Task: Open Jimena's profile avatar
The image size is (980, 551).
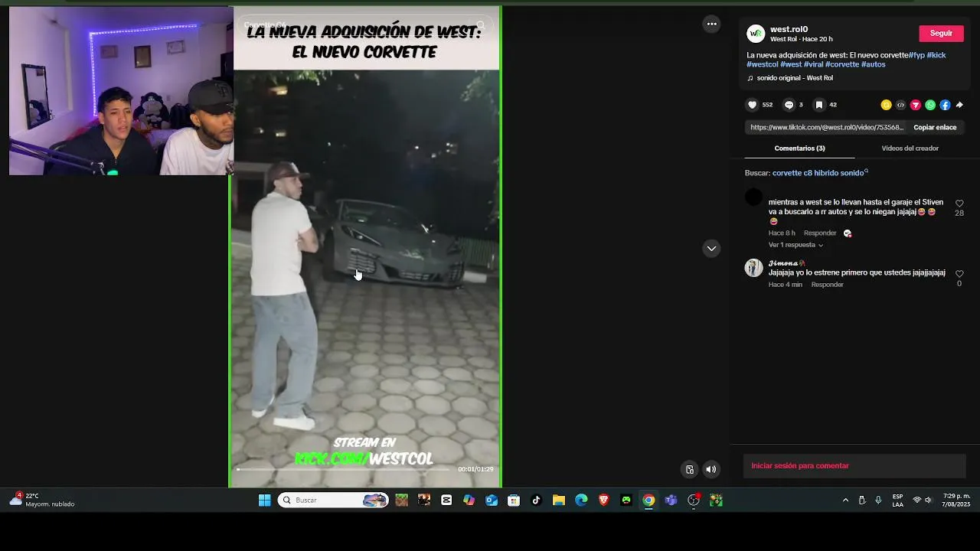Action: coord(753,268)
